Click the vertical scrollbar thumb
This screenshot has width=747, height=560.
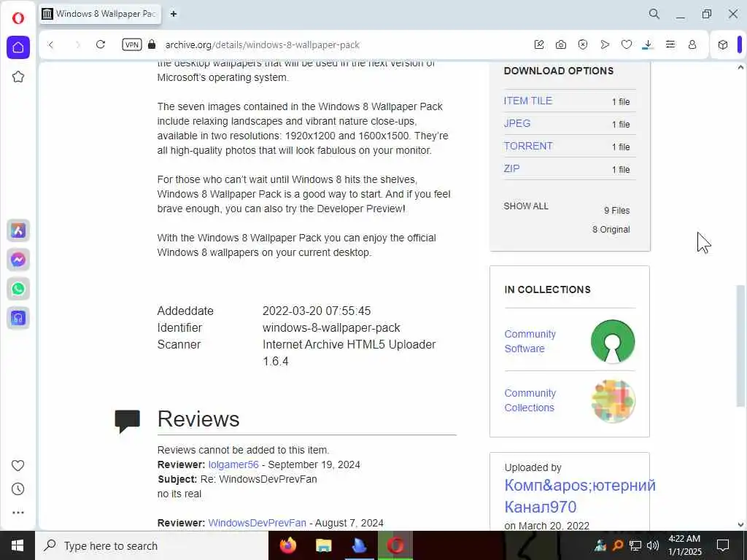(x=740, y=346)
